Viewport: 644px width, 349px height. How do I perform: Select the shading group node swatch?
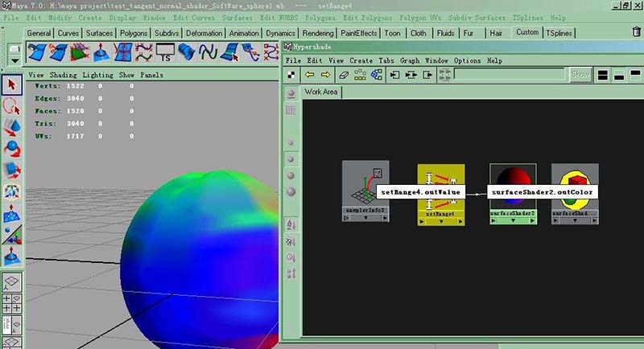[575, 187]
